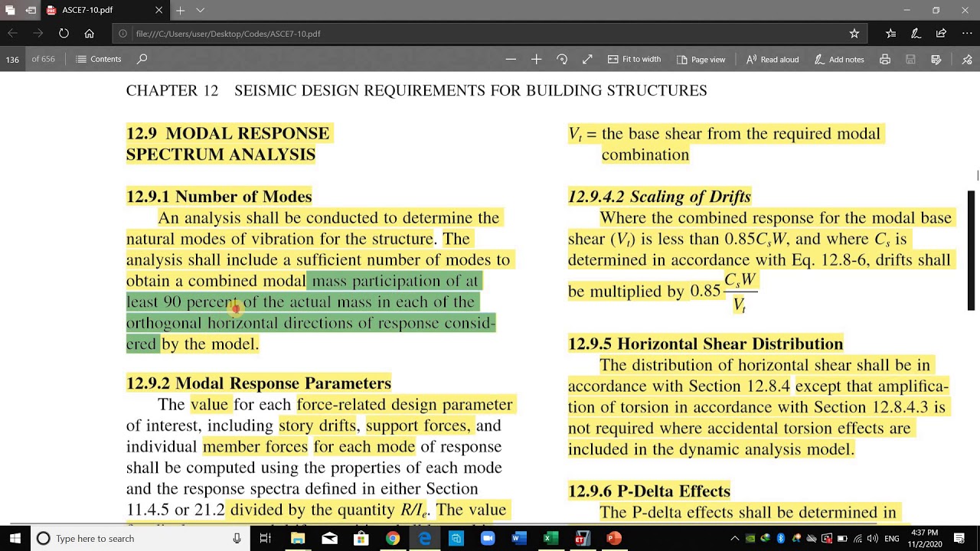Save the PDF using the disk icon

pos(910,59)
